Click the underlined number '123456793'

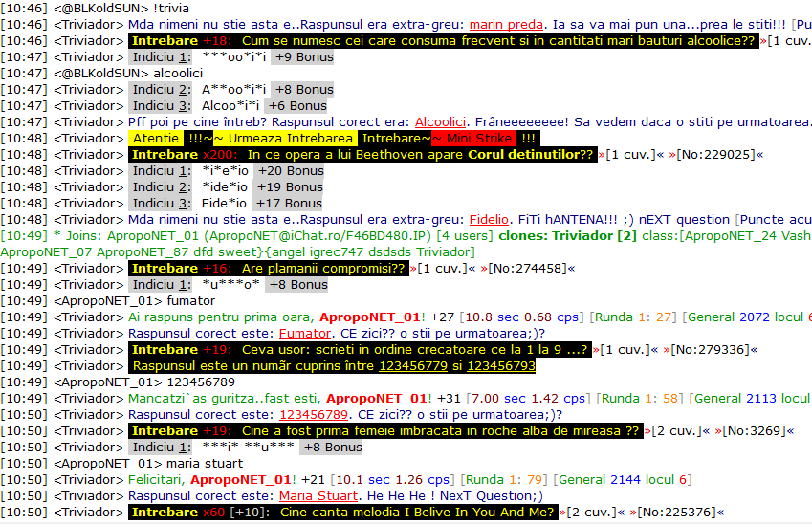click(x=501, y=366)
